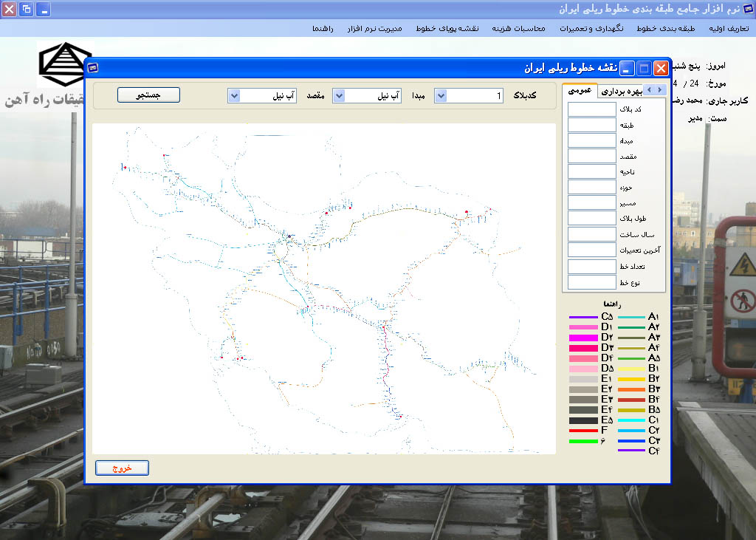Expand the مقصد destination dropdown
The image size is (756, 540).
(x=234, y=95)
